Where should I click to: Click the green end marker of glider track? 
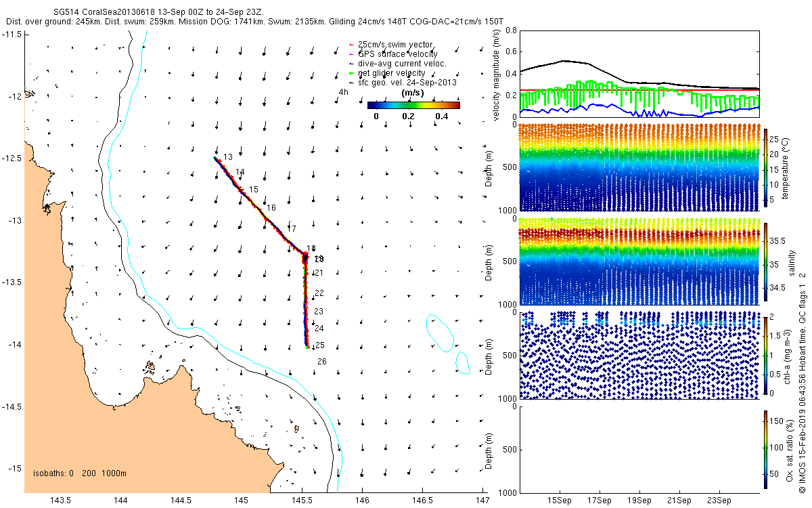[x=307, y=347]
